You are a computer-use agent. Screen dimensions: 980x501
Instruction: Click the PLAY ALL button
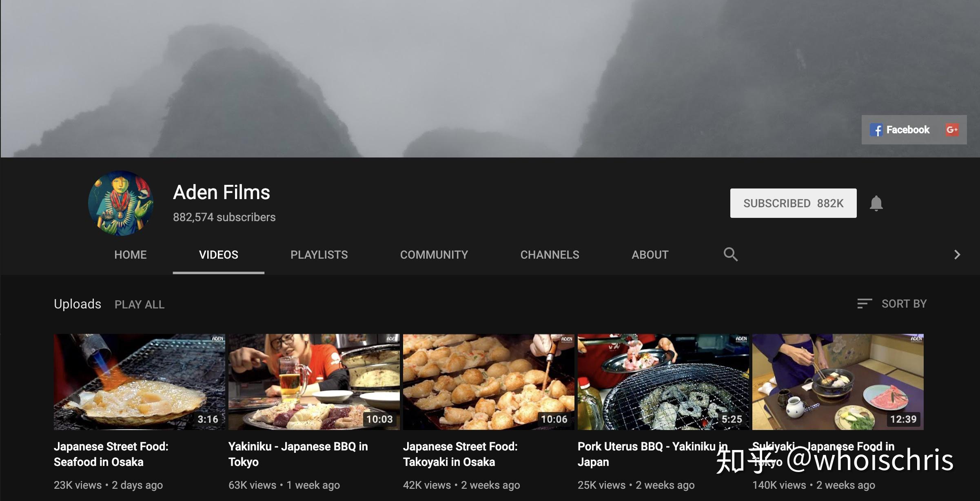click(140, 304)
